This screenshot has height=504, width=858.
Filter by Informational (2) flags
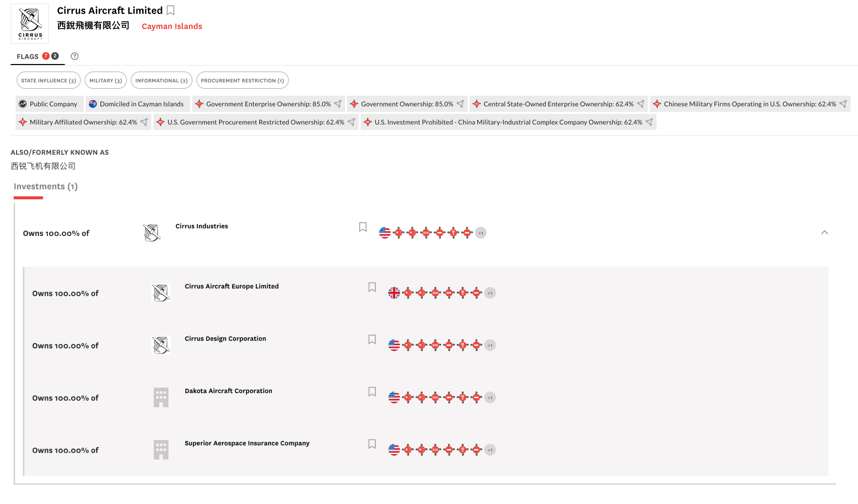pyautogui.click(x=161, y=81)
